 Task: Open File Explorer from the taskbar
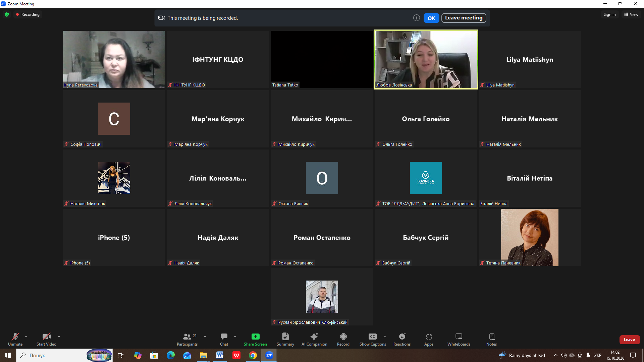203,355
